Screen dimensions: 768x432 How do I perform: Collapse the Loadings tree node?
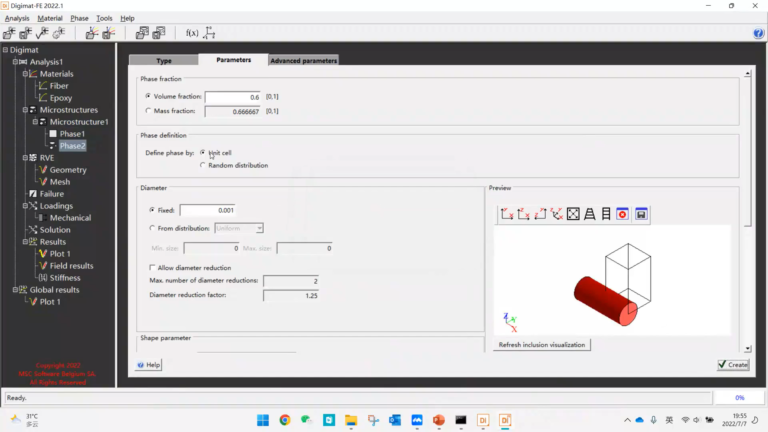point(25,206)
